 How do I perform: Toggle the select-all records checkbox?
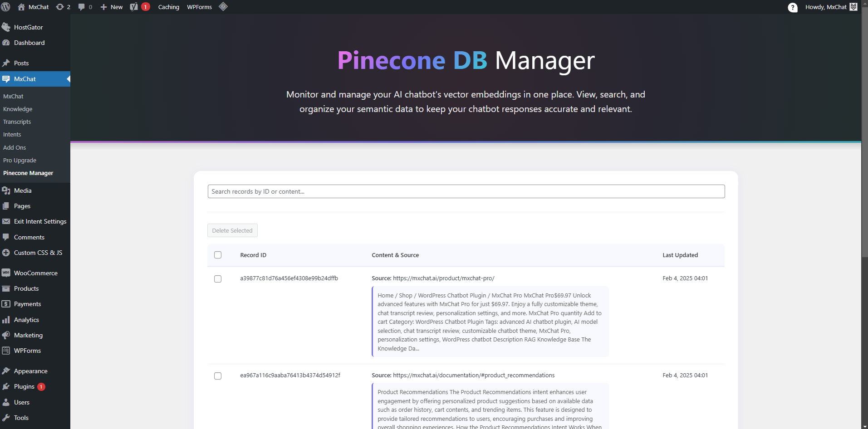(218, 255)
